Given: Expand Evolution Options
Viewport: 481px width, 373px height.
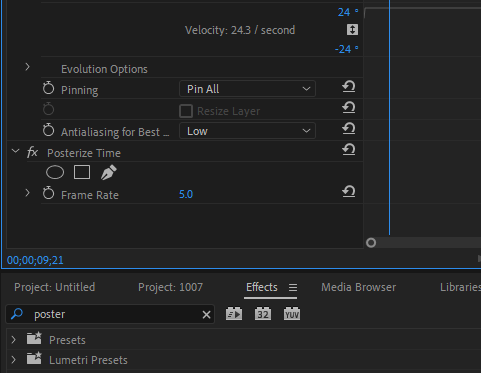Looking at the screenshot, I should tap(28, 67).
